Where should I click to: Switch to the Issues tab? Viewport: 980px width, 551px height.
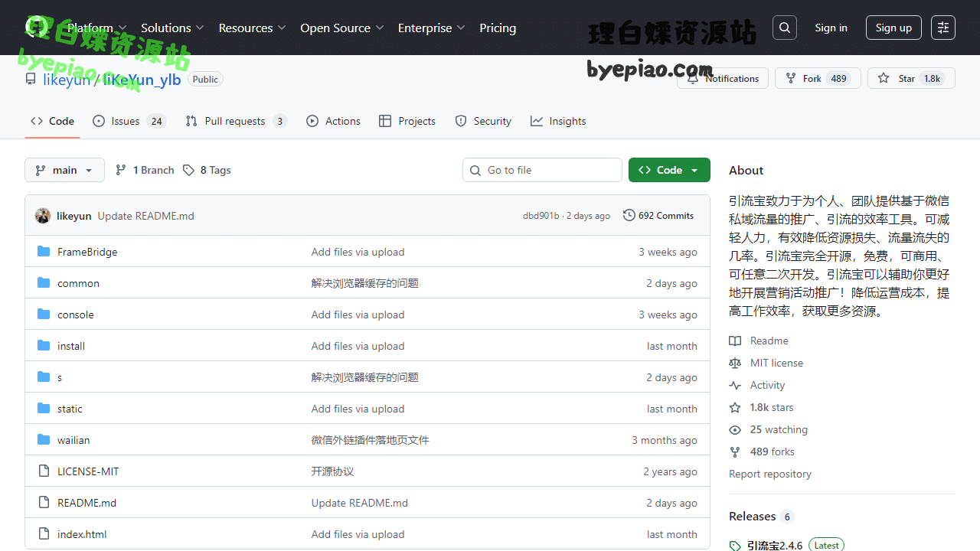[x=129, y=121]
